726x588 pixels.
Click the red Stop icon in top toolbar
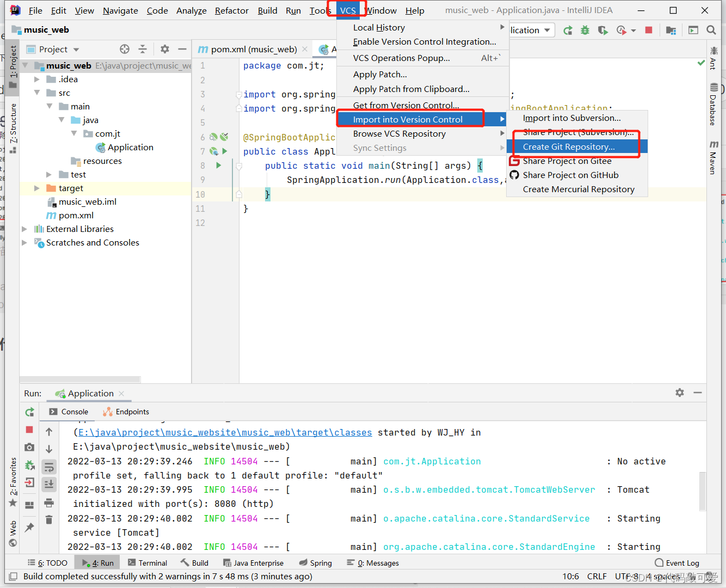pyautogui.click(x=649, y=30)
